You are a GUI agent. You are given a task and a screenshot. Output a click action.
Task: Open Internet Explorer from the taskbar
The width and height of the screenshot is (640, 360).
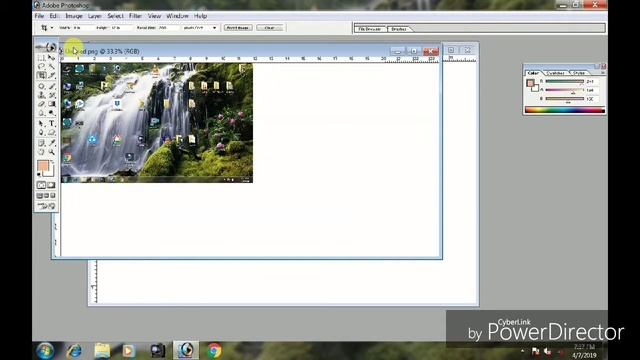(x=74, y=351)
